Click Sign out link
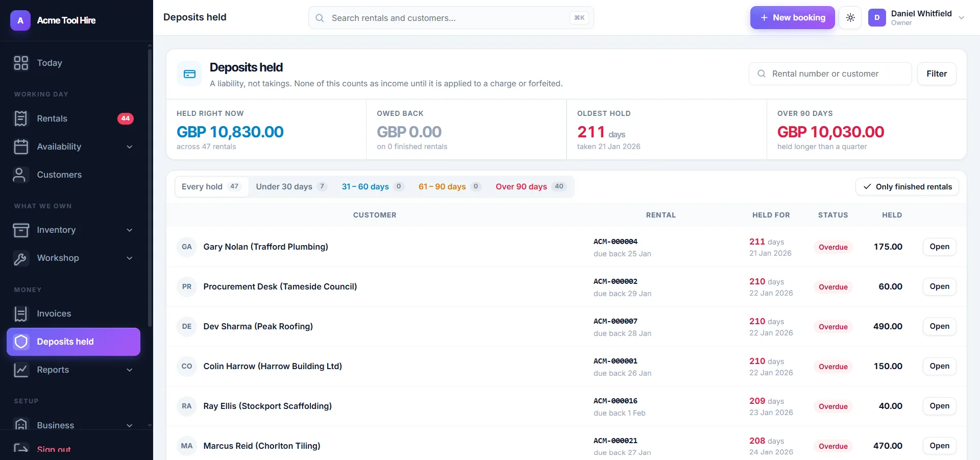Image resolution: width=980 pixels, height=460 pixels. 54,449
